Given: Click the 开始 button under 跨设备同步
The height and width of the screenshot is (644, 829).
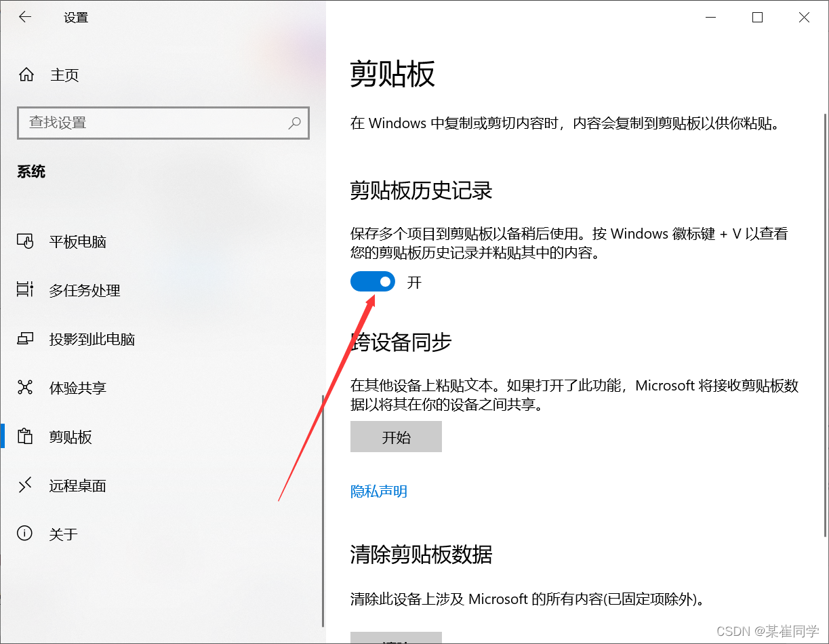Looking at the screenshot, I should [x=396, y=437].
